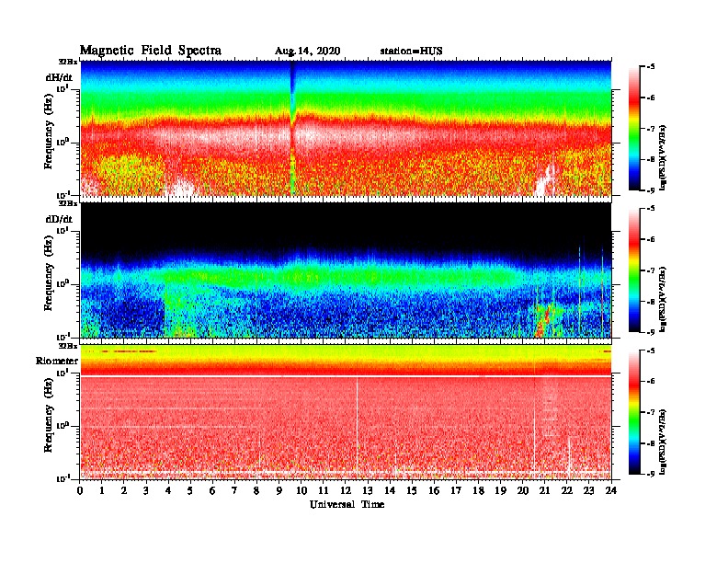The image size is (728, 563).
Task: Click the 'Frequency (Hz)' label of dH/dt panel
Action: [49, 132]
